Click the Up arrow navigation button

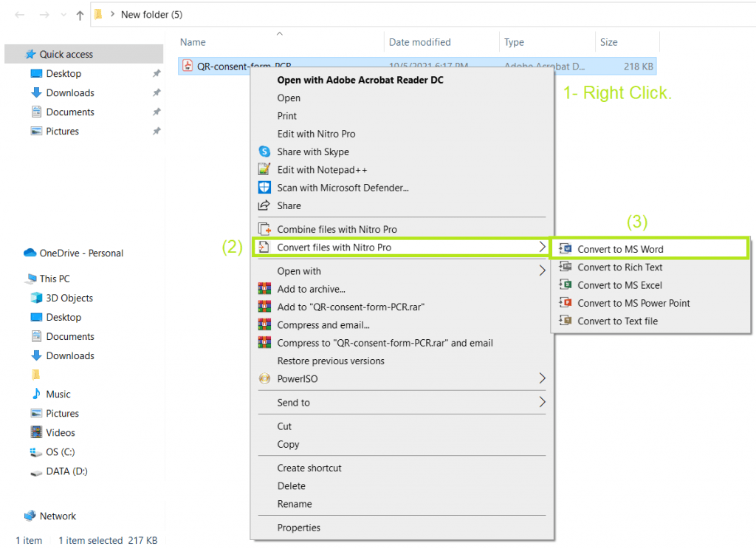[80, 15]
